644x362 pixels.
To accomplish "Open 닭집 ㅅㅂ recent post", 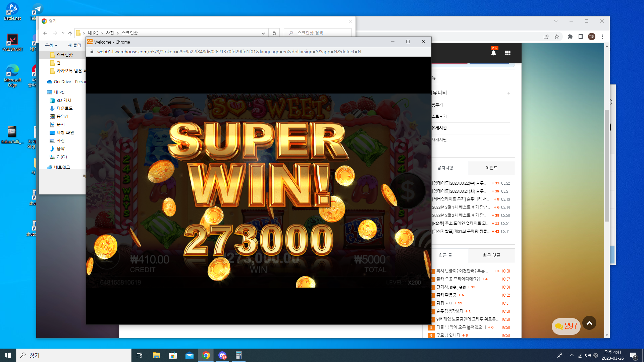I will tap(444, 303).
